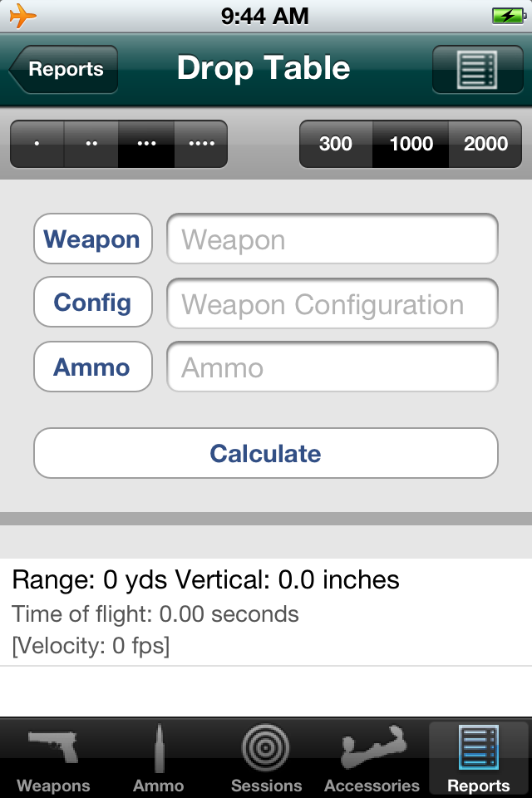The image size is (532, 798).
Task: Open the Weapon picker
Action: pyautogui.click(x=92, y=239)
